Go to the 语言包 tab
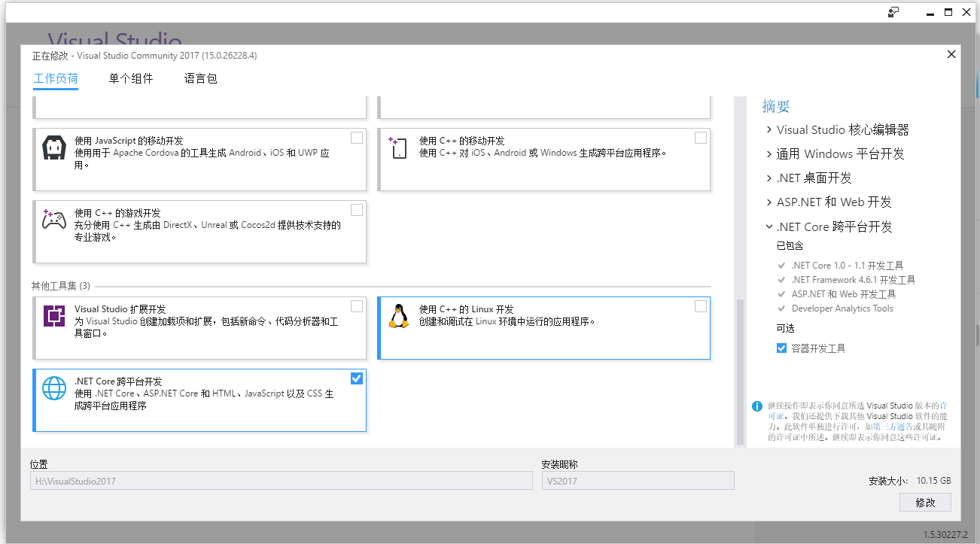Screen dimensions: 980x544 click(x=201, y=79)
